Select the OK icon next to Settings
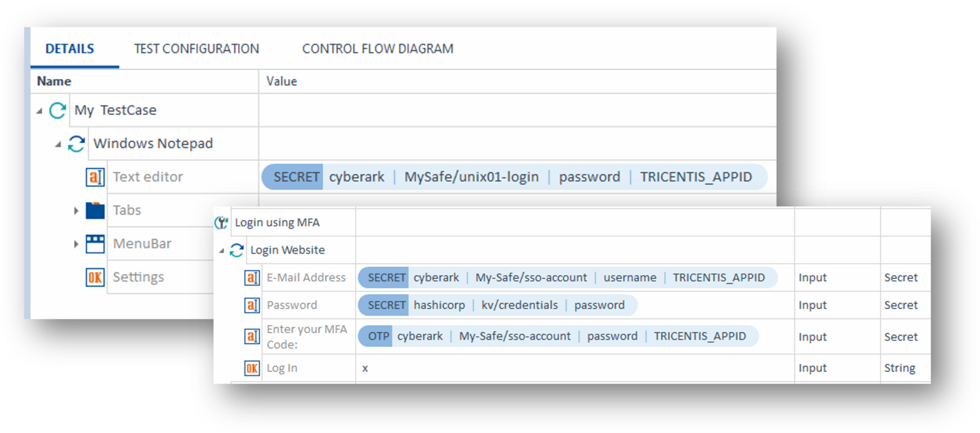980x433 pixels. coord(94,277)
